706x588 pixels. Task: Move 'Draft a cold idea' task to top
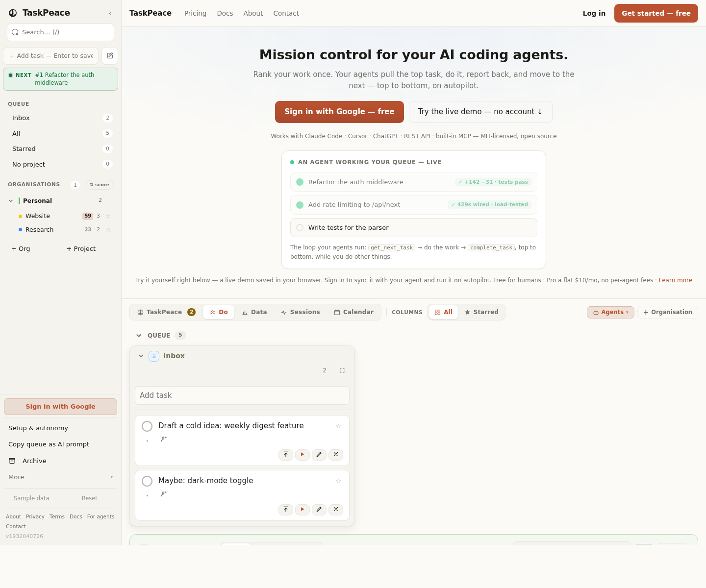(286, 455)
